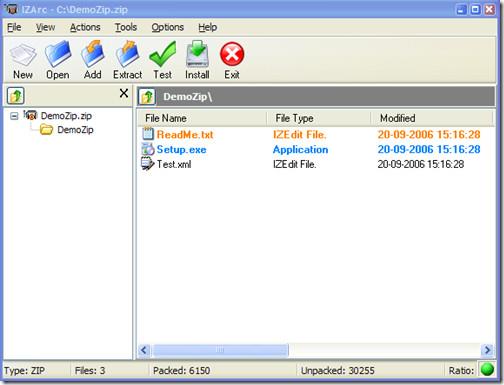Open the Actions menu
Image resolution: width=504 pixels, height=385 pixels.
pos(85,27)
